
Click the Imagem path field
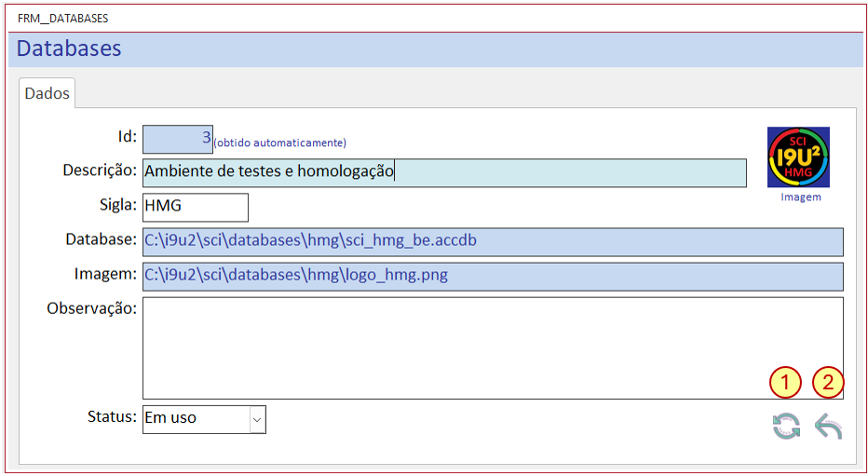click(493, 276)
